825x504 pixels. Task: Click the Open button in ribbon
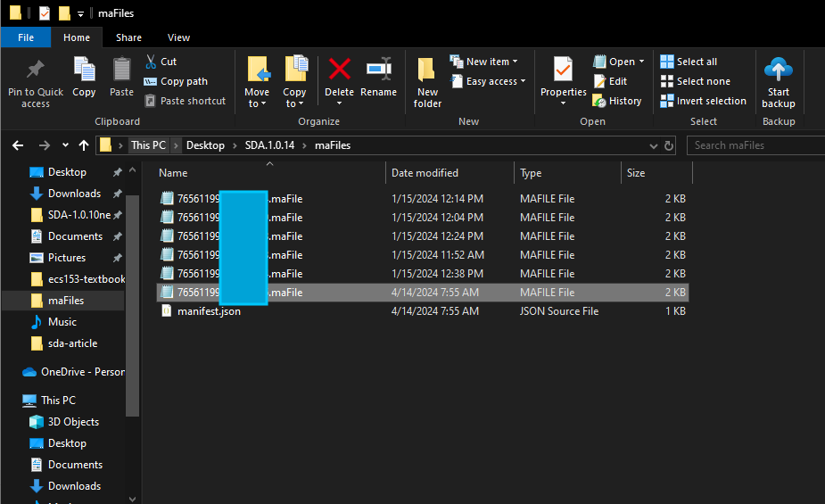click(x=614, y=62)
